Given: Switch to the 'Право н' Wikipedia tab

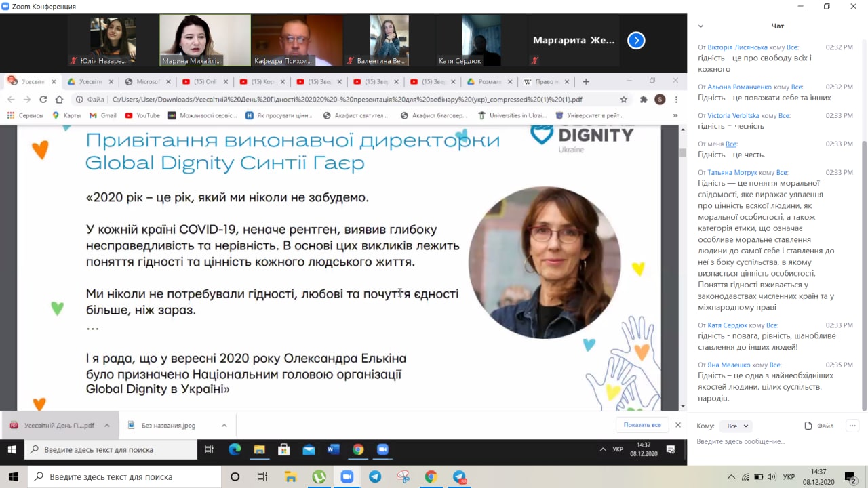Looking at the screenshot, I should (548, 81).
